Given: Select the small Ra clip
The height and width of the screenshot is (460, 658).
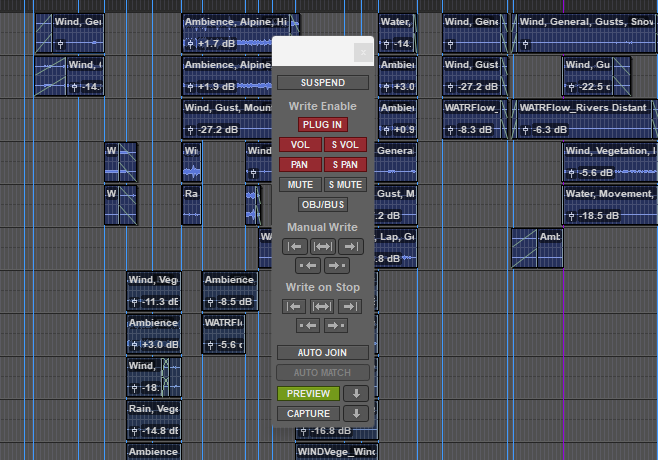Looking at the screenshot, I should [x=191, y=205].
